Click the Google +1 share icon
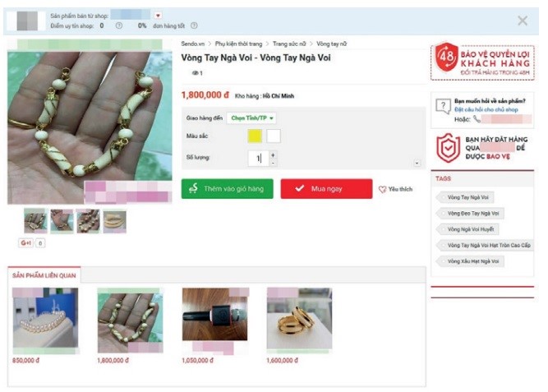 [x=25, y=242]
